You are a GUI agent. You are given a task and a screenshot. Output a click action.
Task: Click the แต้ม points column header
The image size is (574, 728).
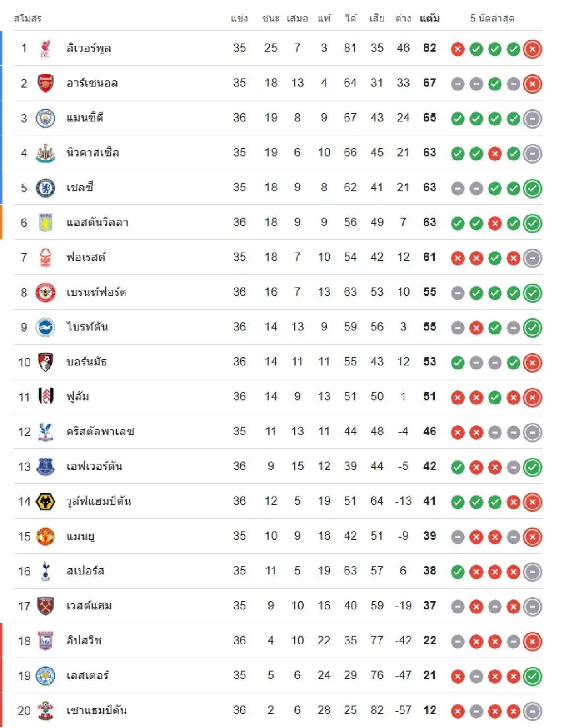430,19
